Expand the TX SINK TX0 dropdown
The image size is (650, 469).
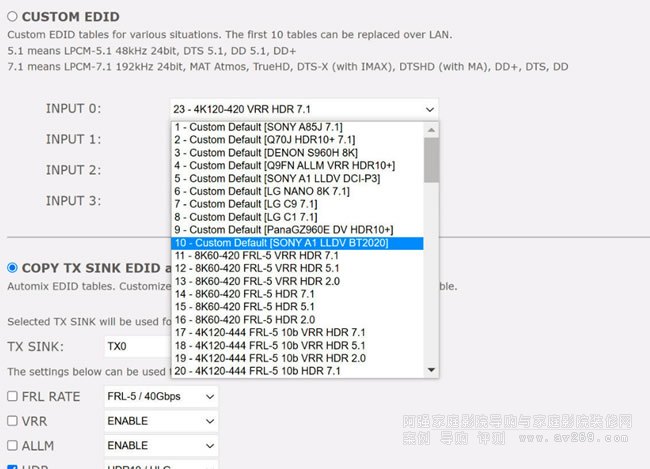tap(135, 347)
